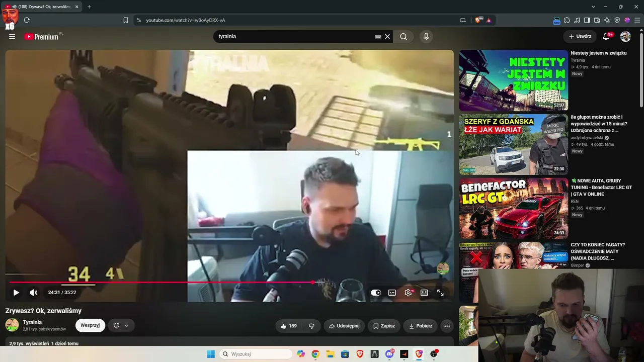Open Brave Shields icon
644x362 pixels.
[478, 20]
